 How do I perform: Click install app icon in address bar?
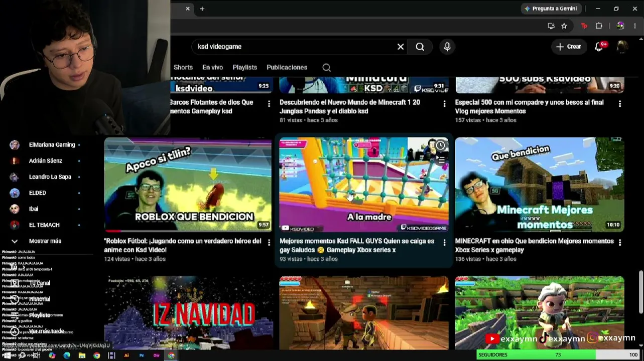click(551, 26)
